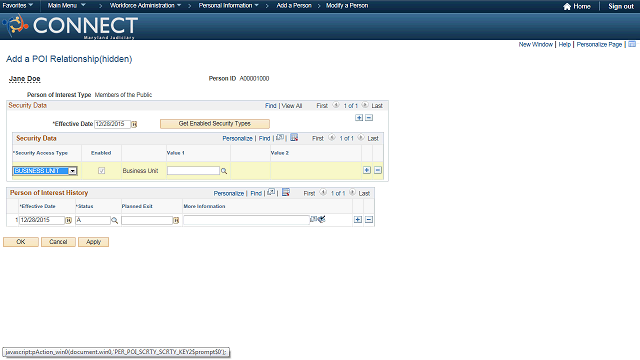This screenshot has height=360, width=640.
Task: Click Enabled column header
Action: (x=101, y=153)
